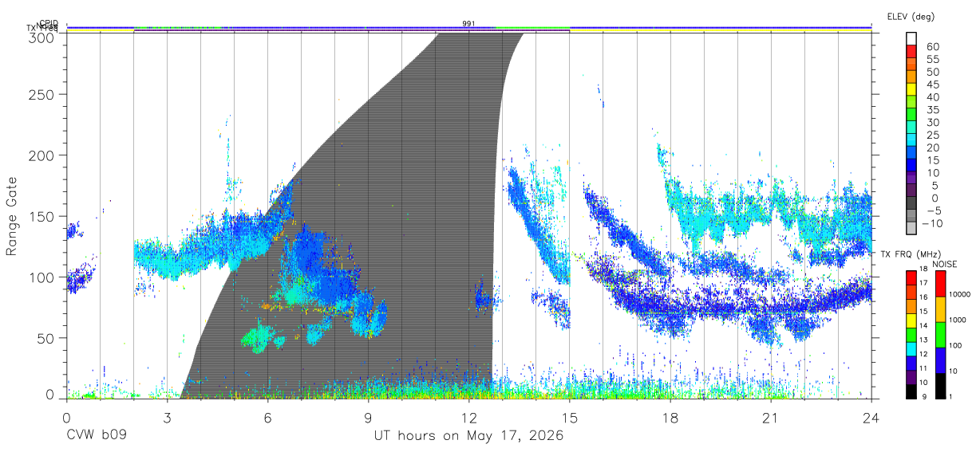
Task: Click the "20" label on the ELEV legend
Action: 932,147
